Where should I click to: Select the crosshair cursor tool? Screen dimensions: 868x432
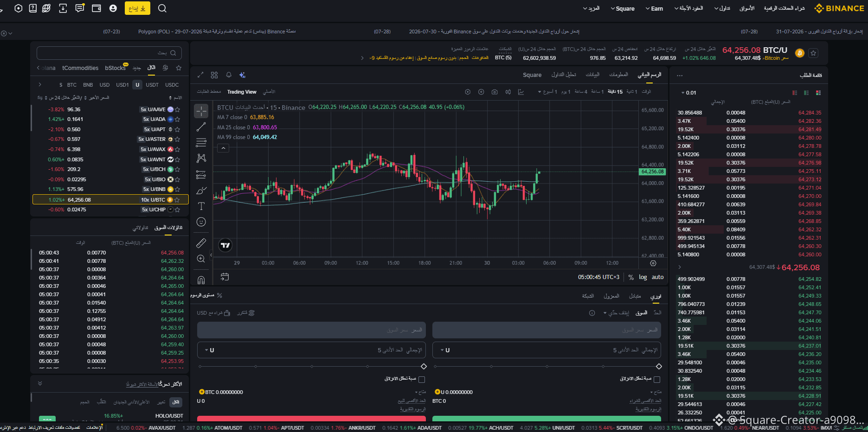coord(201,111)
